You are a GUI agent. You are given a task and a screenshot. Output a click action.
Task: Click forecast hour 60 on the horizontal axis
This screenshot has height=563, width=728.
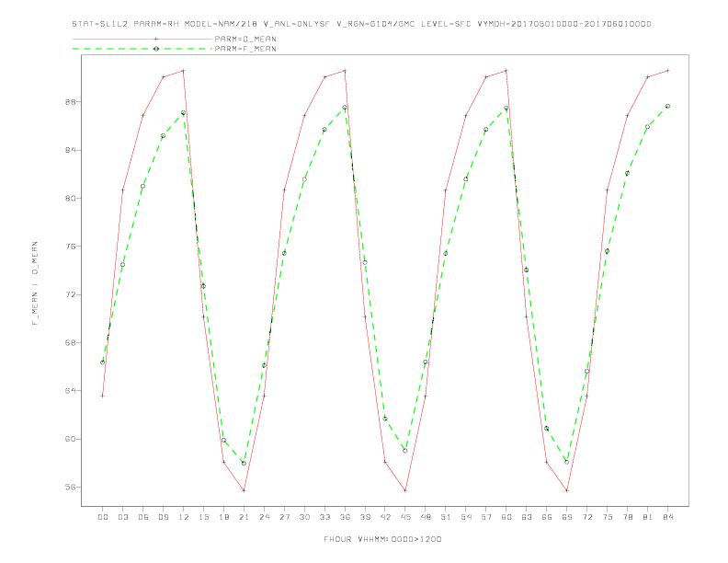tap(506, 517)
